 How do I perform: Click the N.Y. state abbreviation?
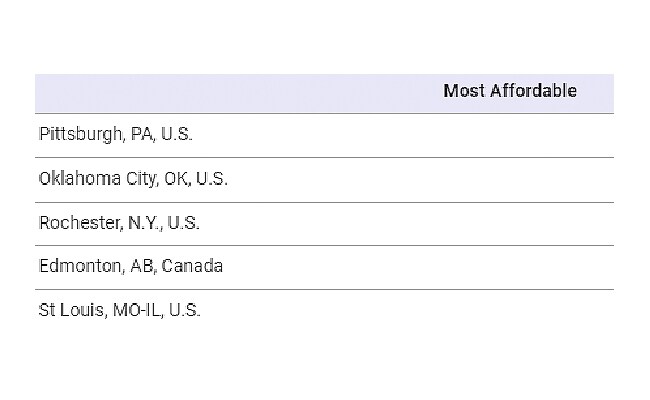pos(145,223)
